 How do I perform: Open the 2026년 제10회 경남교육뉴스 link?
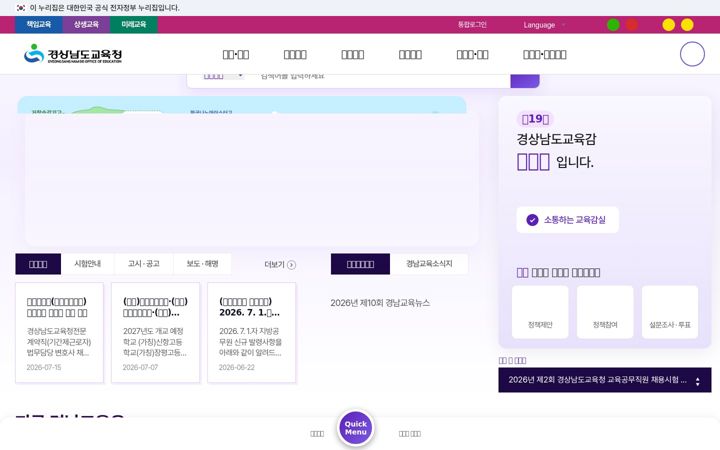380,303
